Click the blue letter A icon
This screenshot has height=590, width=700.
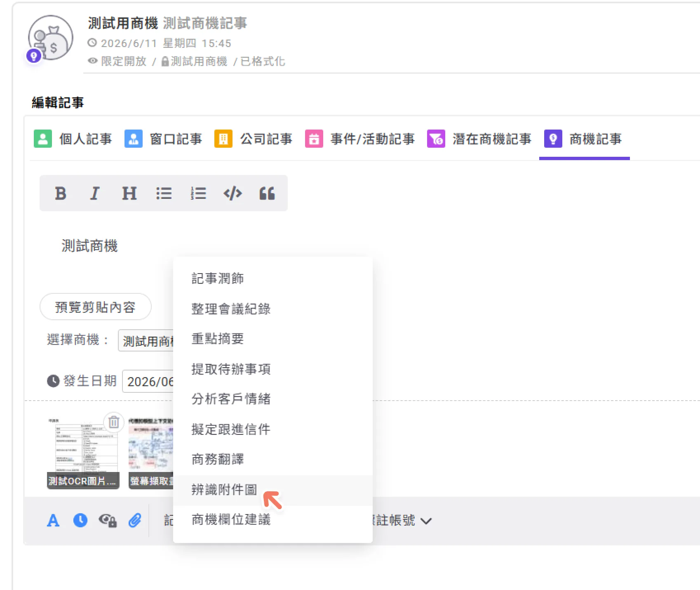point(53,520)
